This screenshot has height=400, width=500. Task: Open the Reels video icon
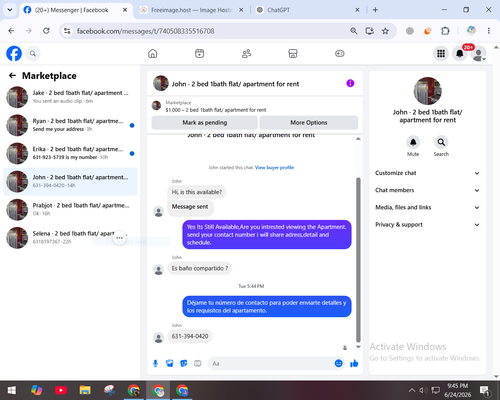(199, 53)
